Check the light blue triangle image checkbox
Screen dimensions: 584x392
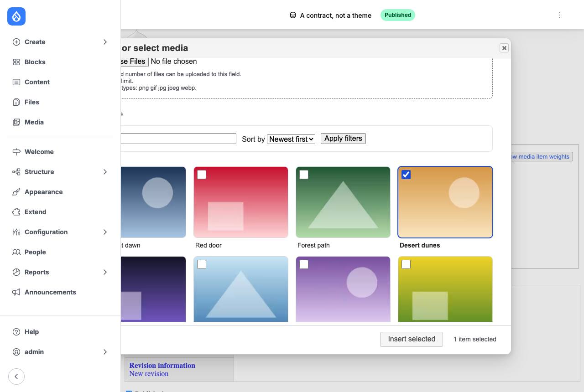point(202,264)
